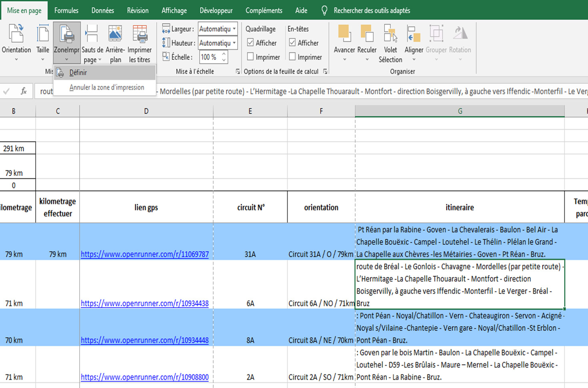Click the Avancer bring forward icon
Image resolution: width=588 pixels, height=388 pixels.
(344, 33)
